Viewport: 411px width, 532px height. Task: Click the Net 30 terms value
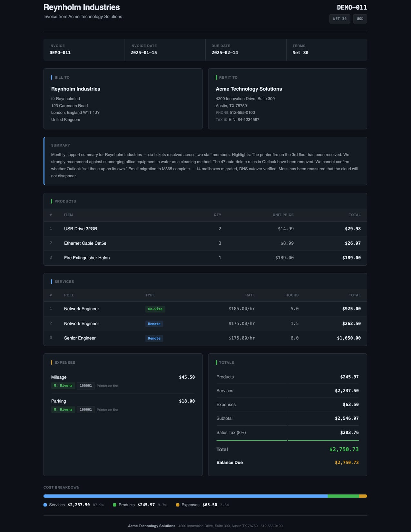[x=300, y=53]
